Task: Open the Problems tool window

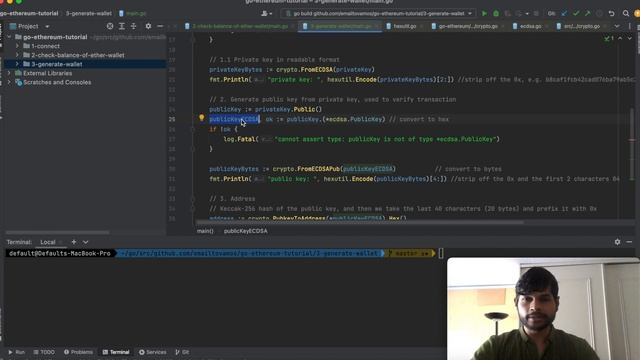Action: click(x=78, y=352)
